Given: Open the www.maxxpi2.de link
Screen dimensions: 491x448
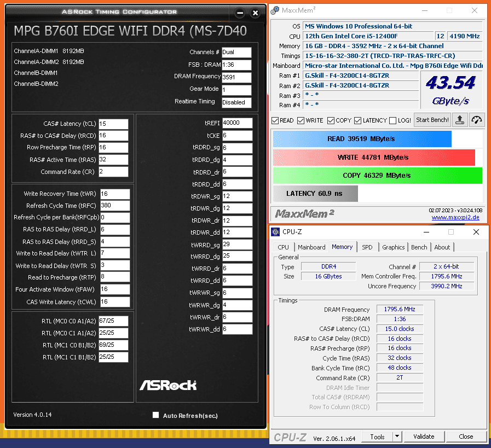Looking at the screenshot, I should [x=455, y=217].
